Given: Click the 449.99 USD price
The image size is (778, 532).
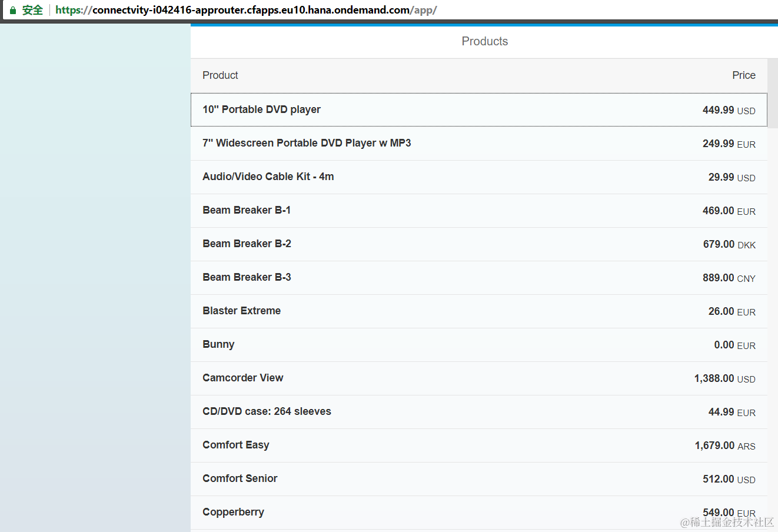Looking at the screenshot, I should pyautogui.click(x=729, y=110).
